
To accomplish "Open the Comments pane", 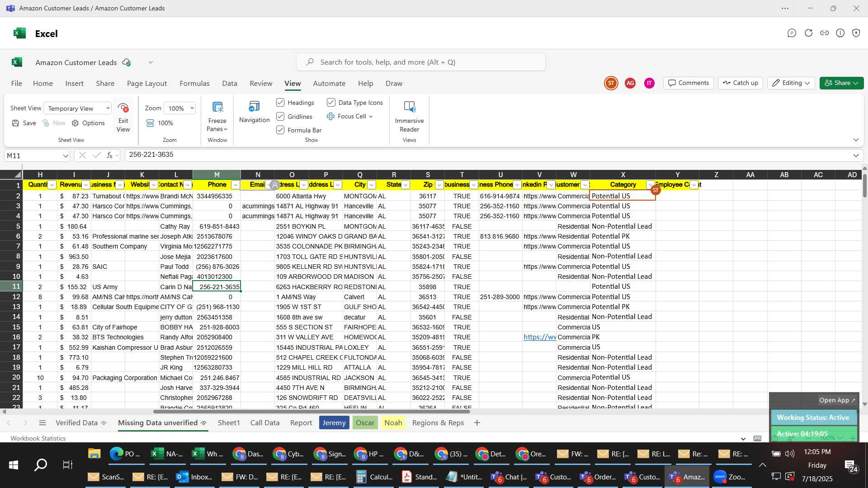I will (689, 83).
